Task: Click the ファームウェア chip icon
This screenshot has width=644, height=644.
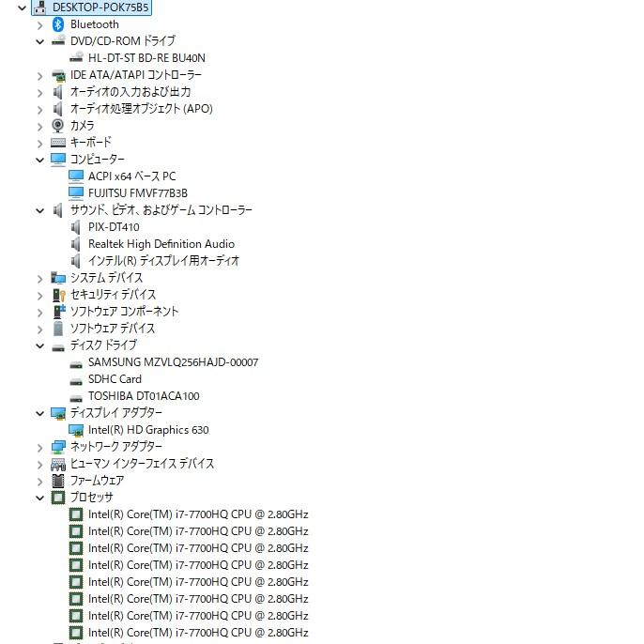Action: click(58, 481)
